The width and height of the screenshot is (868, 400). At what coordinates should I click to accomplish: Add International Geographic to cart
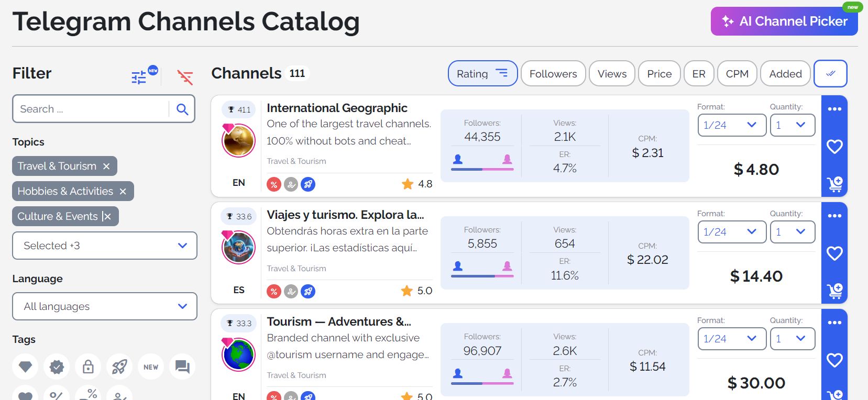pyautogui.click(x=834, y=184)
